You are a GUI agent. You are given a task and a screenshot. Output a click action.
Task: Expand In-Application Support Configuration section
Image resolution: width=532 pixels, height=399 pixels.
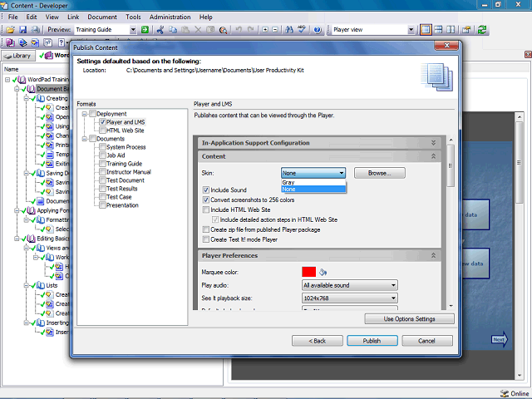[433, 143]
